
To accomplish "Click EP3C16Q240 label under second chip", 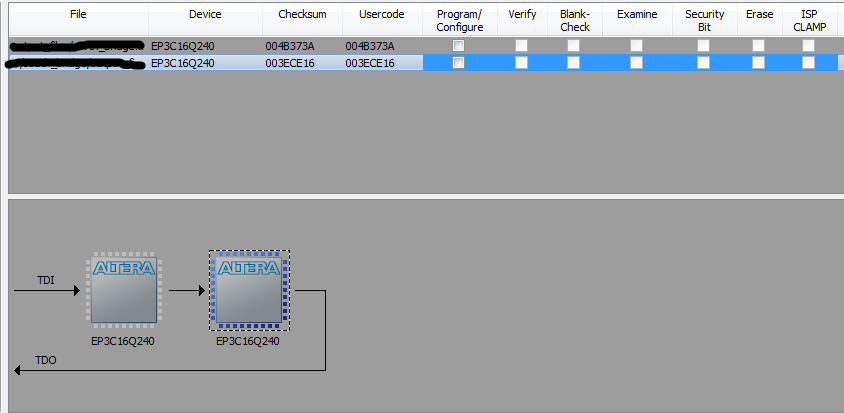I will point(248,341).
